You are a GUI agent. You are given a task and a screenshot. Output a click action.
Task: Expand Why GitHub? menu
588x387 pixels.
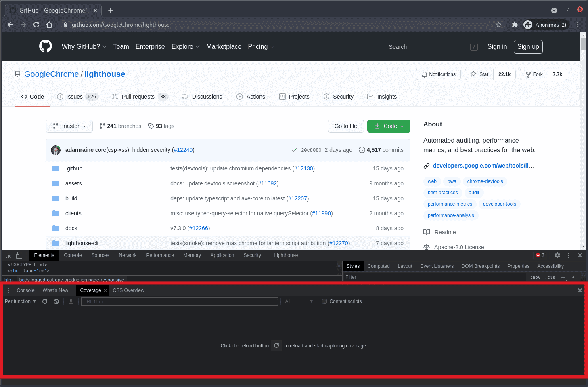84,47
